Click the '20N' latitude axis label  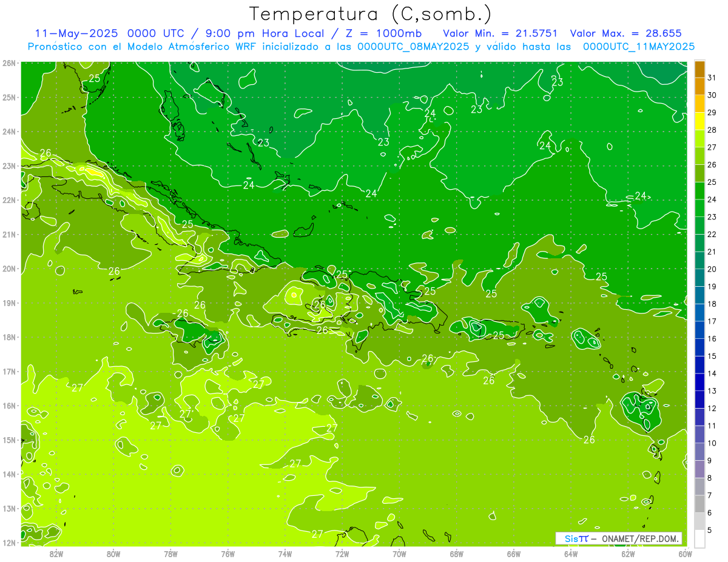pyautogui.click(x=9, y=269)
